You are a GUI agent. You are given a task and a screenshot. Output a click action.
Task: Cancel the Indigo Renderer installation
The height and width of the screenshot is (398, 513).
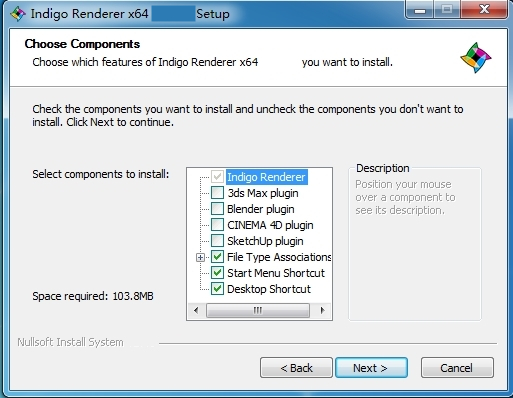click(x=457, y=368)
